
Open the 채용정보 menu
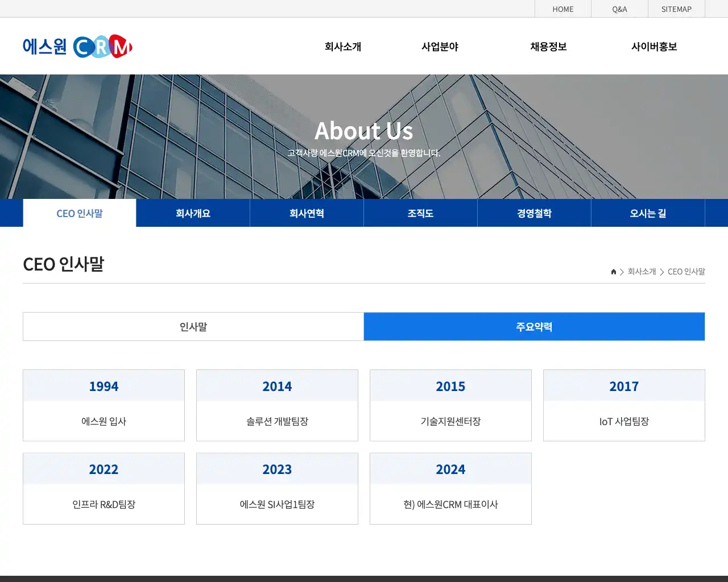click(x=548, y=47)
